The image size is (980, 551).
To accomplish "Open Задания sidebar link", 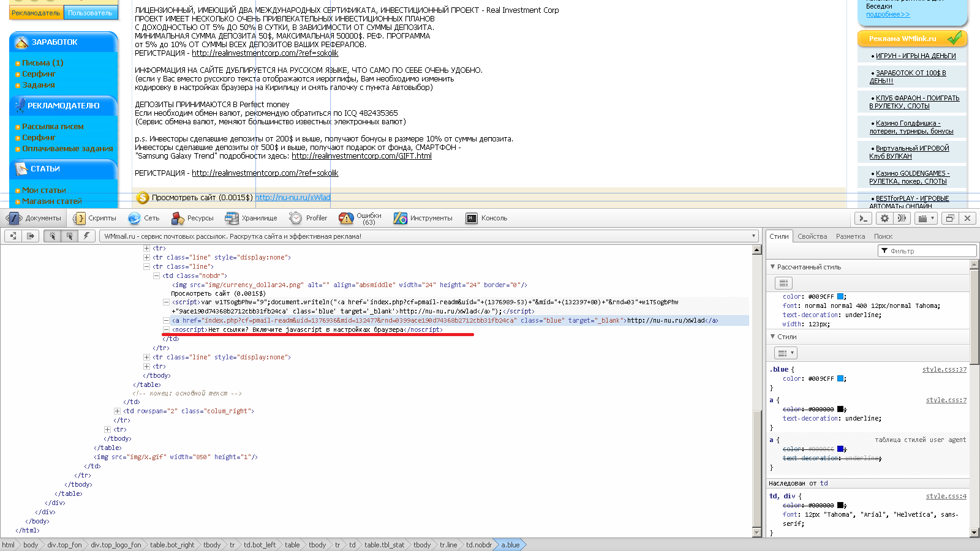I will coord(39,85).
